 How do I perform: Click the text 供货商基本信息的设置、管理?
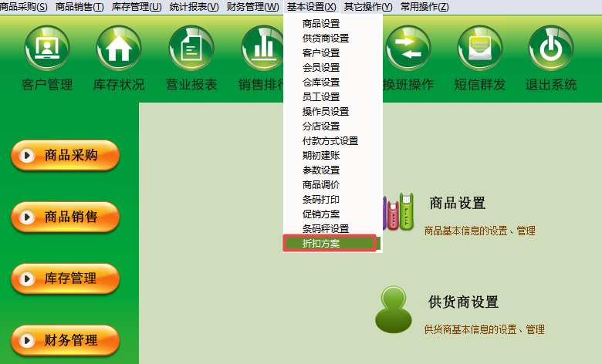tap(484, 329)
